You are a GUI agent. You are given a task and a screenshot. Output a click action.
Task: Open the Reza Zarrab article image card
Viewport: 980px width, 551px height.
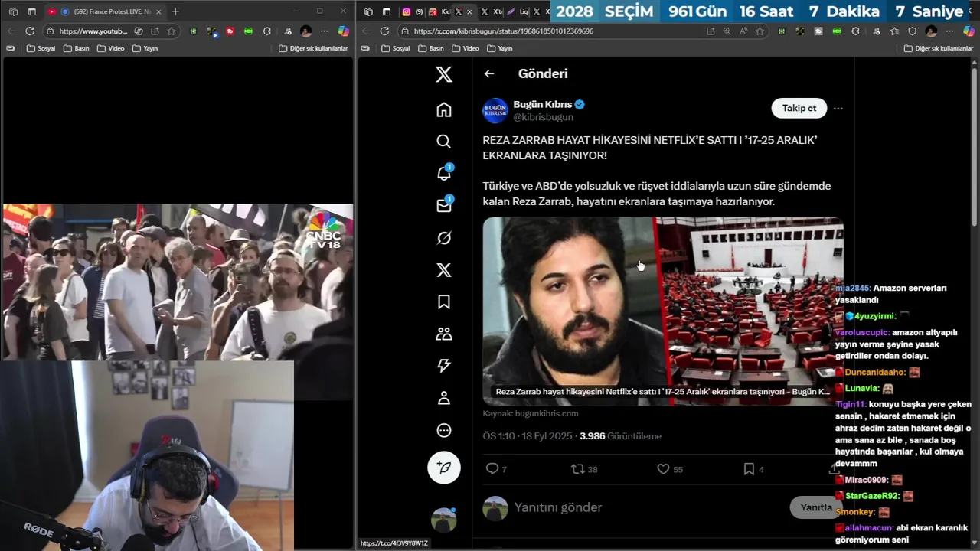[x=663, y=311]
